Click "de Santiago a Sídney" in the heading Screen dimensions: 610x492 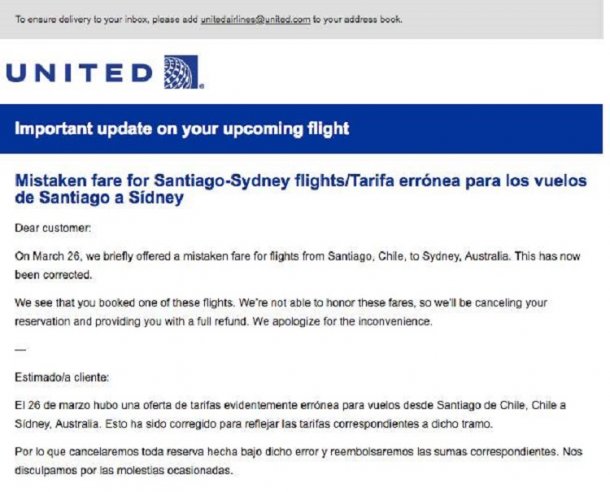(100, 198)
